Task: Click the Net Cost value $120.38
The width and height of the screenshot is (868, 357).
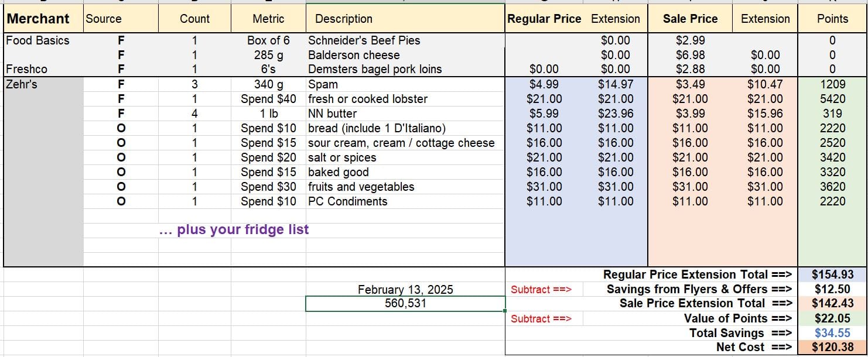Action: [x=832, y=347]
